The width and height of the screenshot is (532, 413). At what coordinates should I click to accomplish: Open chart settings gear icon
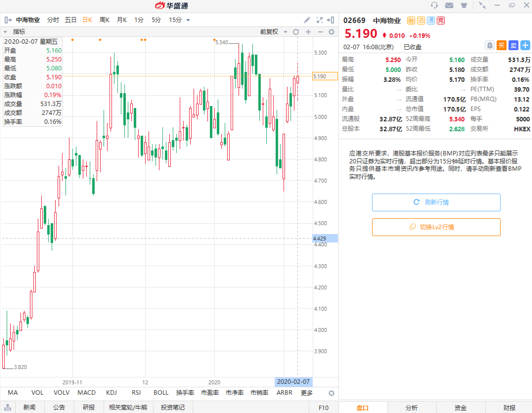(331, 32)
